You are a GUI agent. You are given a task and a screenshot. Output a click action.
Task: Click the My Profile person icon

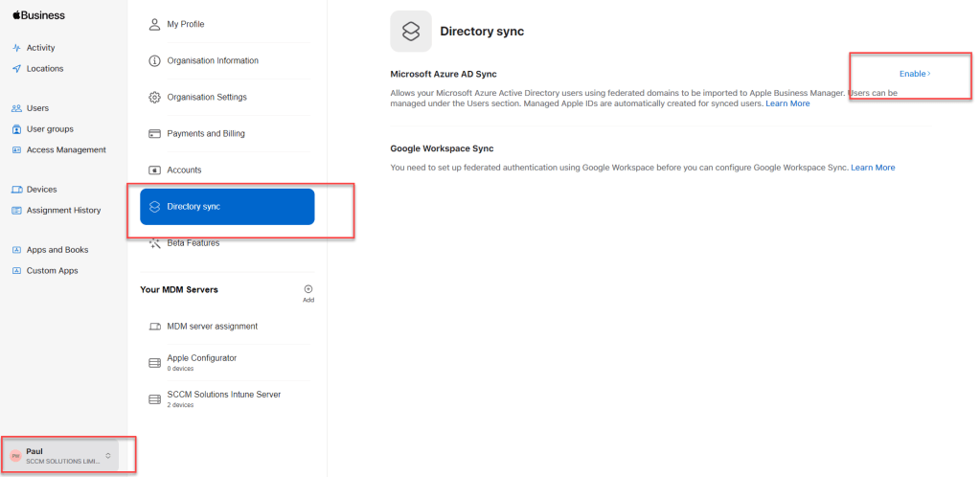tap(154, 24)
